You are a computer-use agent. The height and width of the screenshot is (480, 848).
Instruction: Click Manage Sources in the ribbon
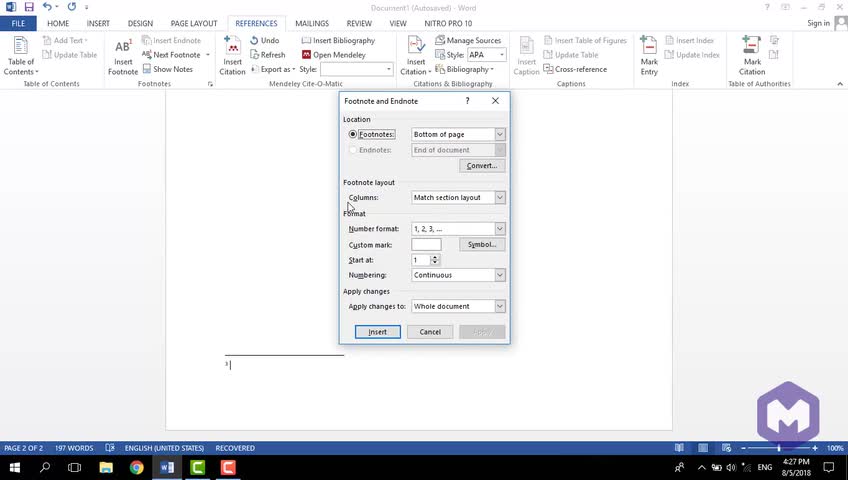point(468,41)
